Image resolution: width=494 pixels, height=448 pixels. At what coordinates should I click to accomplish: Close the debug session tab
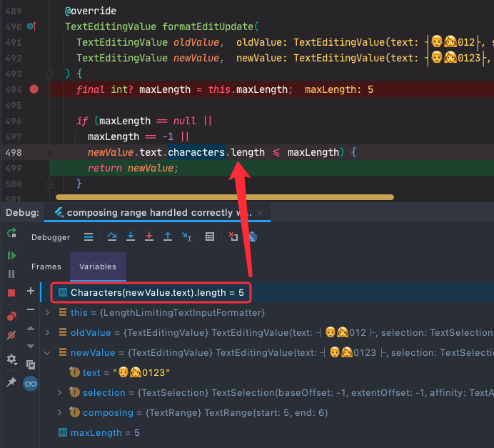click(x=260, y=213)
